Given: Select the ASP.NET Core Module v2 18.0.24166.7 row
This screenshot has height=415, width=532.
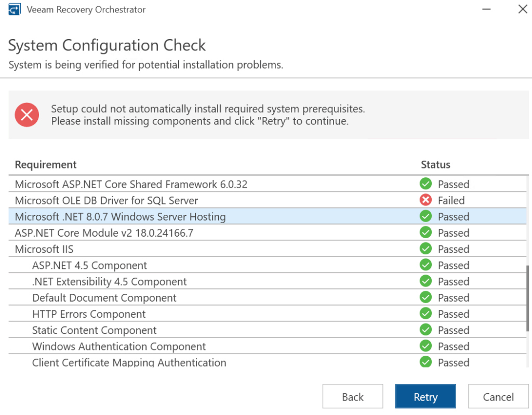Looking at the screenshot, I should point(268,232).
